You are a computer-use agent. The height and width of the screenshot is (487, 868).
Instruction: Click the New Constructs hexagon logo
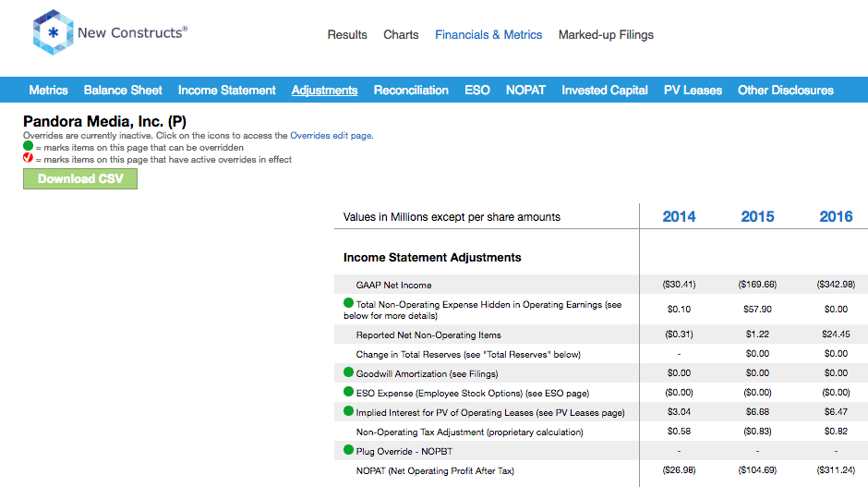coord(53,32)
